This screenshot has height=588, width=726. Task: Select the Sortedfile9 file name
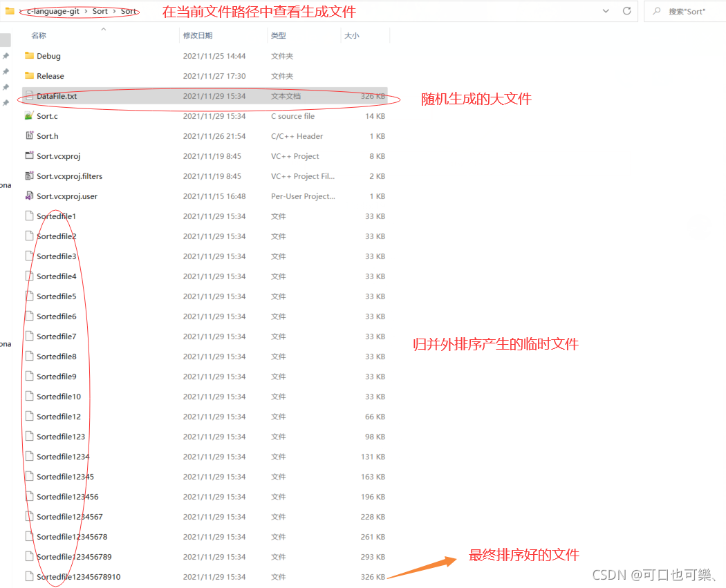(57, 376)
